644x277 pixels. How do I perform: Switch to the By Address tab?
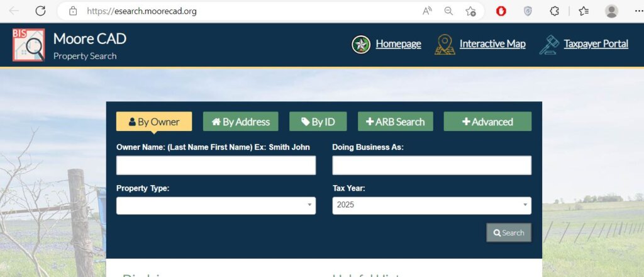click(241, 122)
